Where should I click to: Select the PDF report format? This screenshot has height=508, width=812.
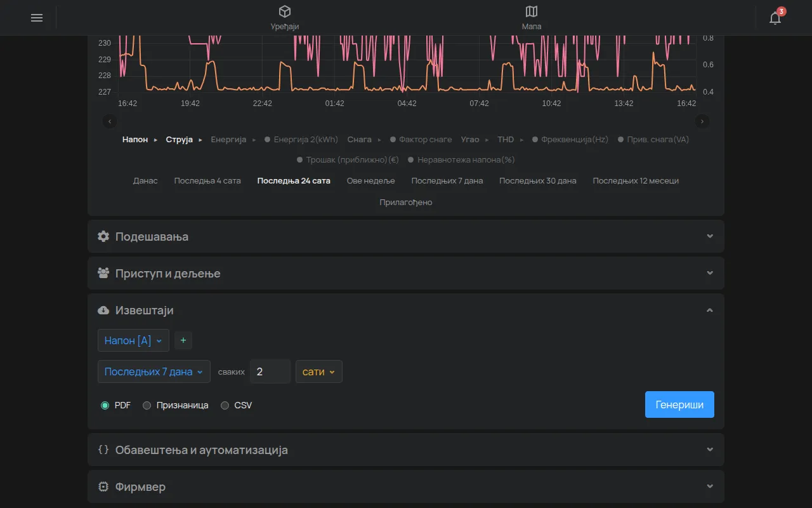[105, 405]
